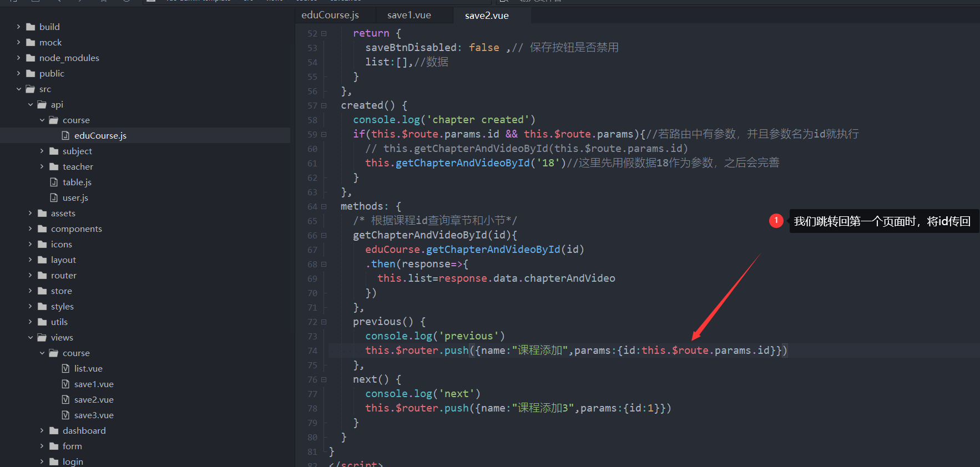Fold getChapterAndVideoById at line 66
Screen dimensions: 980x467
[324, 235]
